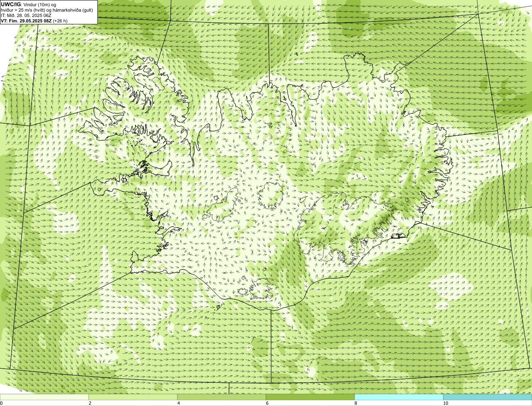
Task: Click the 0–2 m/s palest legend color
Action: pyautogui.click(x=44, y=397)
